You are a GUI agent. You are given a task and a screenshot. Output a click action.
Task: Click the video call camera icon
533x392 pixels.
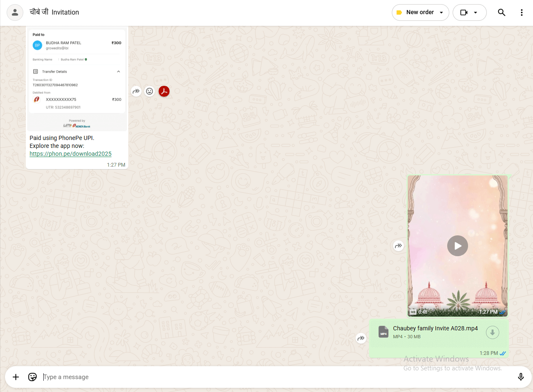[464, 12]
